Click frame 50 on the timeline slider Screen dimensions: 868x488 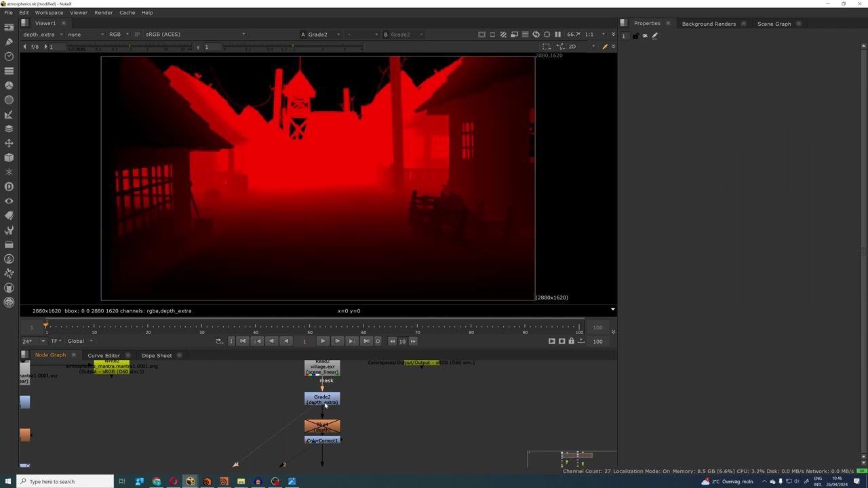click(x=310, y=328)
